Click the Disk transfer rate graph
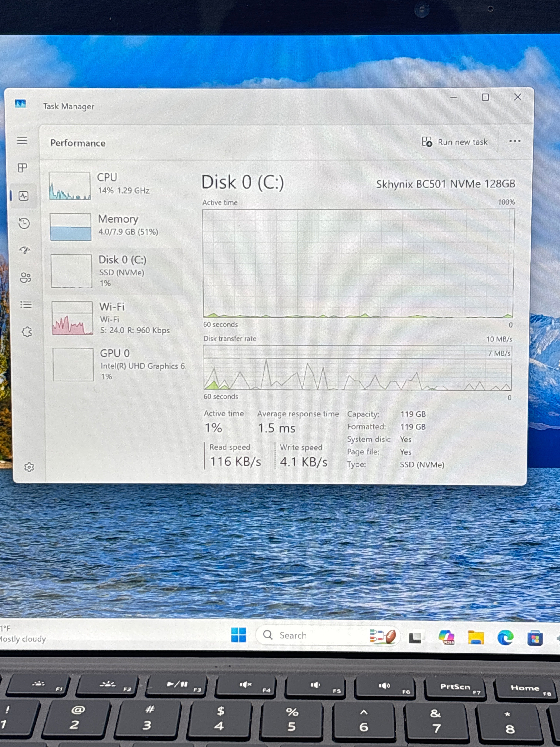This screenshot has height=747, width=560. (x=358, y=368)
